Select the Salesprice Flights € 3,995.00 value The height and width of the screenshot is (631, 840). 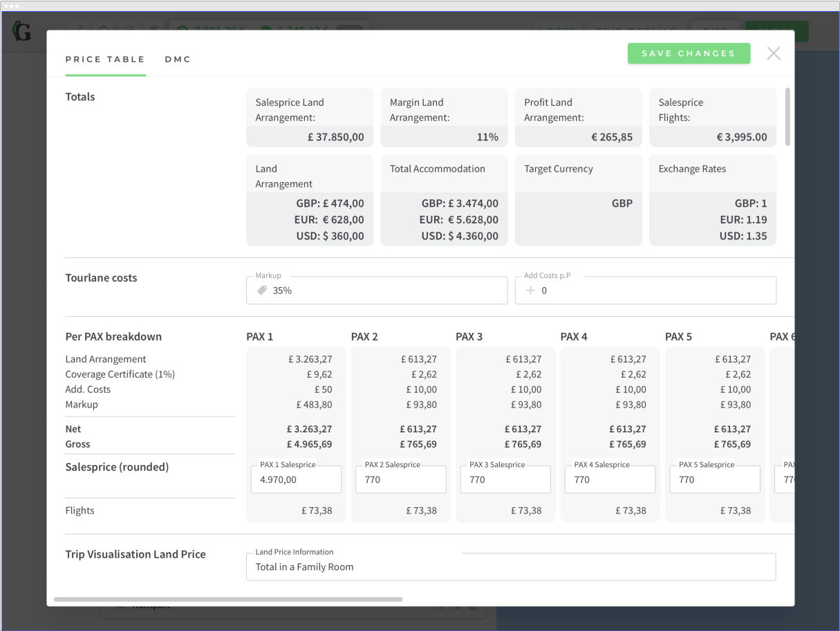(742, 137)
